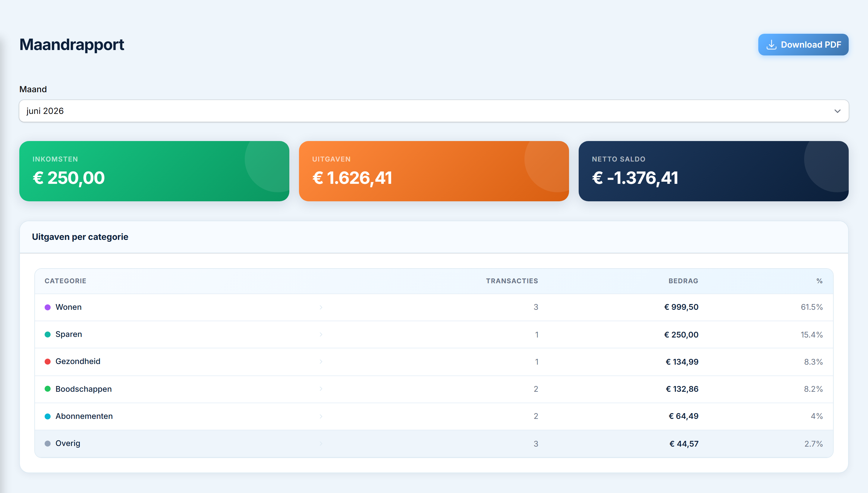Click the transaction count 3 for Overig
This screenshot has width=868, height=493.
(x=536, y=444)
